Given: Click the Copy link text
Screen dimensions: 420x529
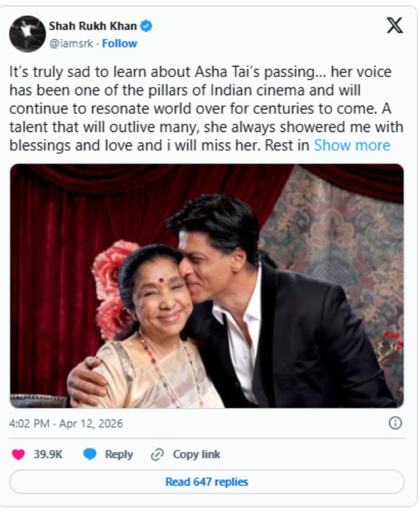Looking at the screenshot, I should [197, 454].
